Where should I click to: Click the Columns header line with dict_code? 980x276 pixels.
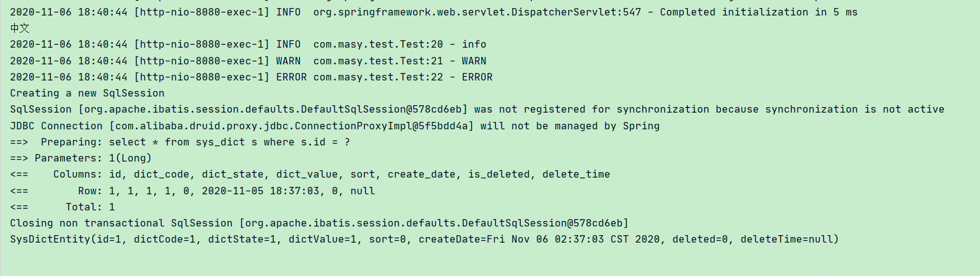(310, 174)
